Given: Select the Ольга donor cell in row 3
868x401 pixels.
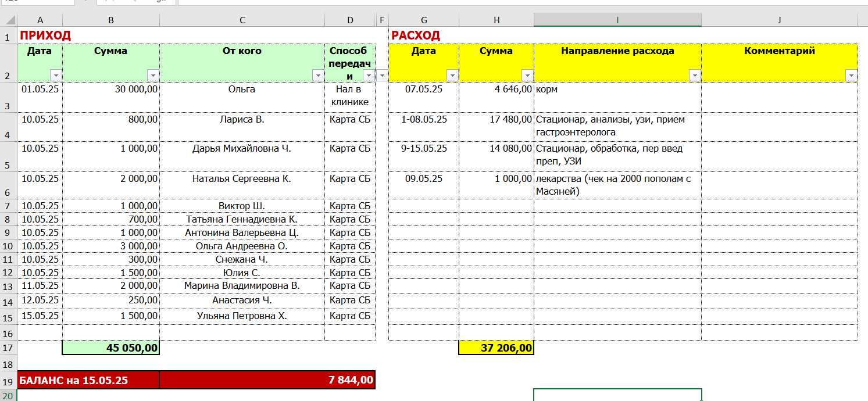Looking at the screenshot, I should (242, 97).
